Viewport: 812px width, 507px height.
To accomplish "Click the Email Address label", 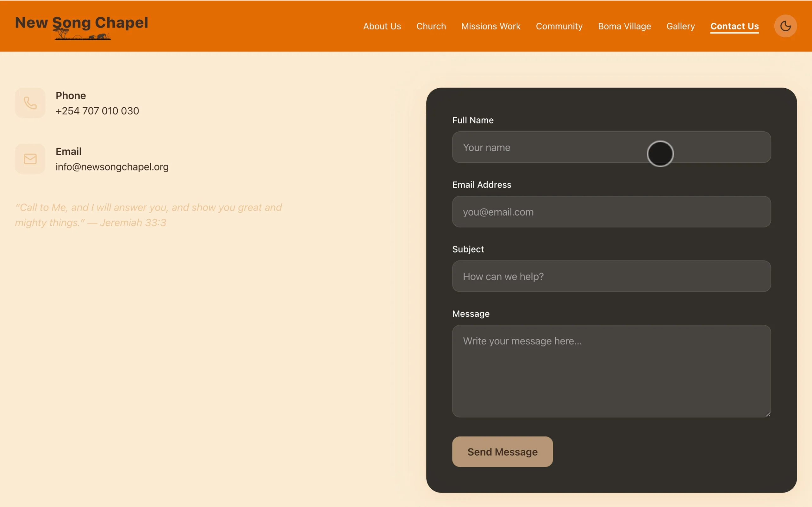I will point(481,185).
